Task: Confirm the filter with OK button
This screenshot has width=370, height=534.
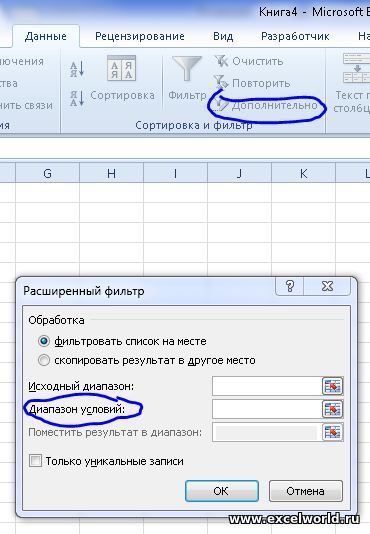Action: 221,491
